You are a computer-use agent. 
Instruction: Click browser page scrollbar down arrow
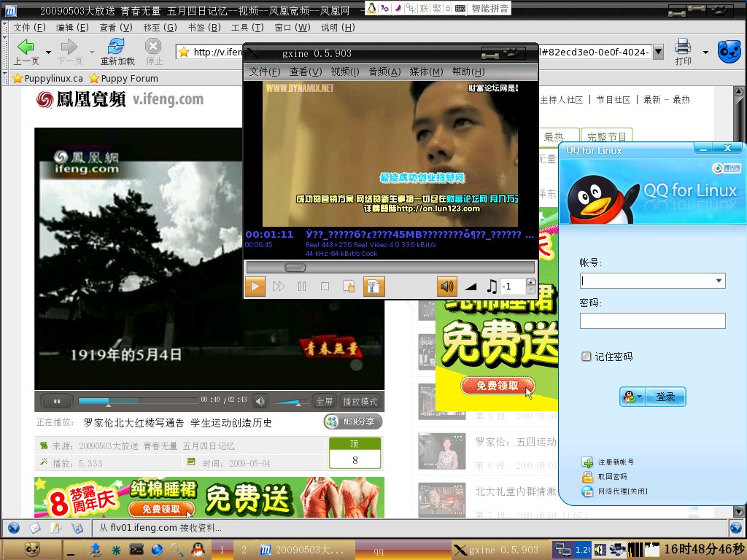pyautogui.click(x=738, y=513)
